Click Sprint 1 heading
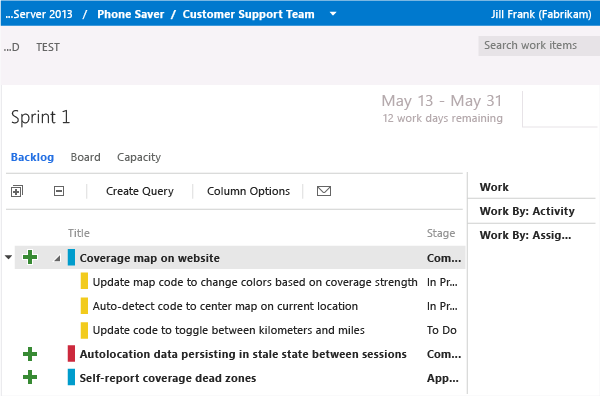The height and width of the screenshot is (396, 600). click(41, 117)
